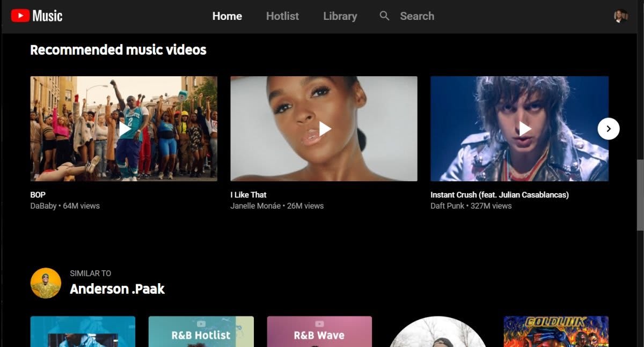Open the Daft Punk artist link
The width and height of the screenshot is (644, 347).
448,206
